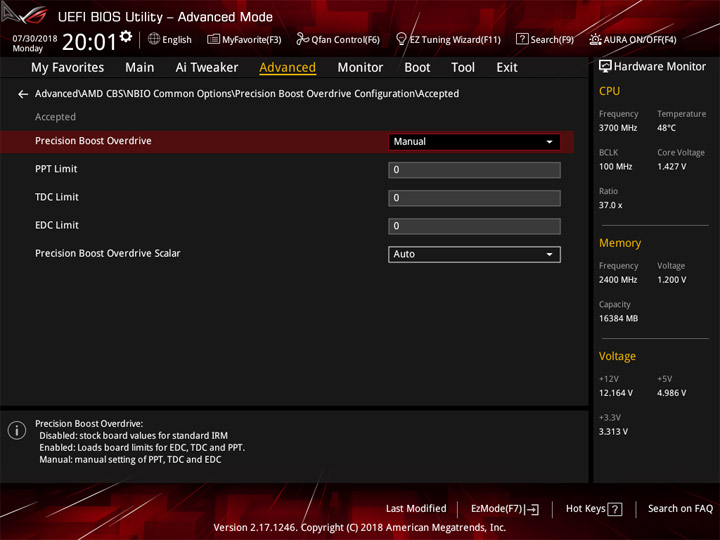Open the Main tab
Viewport: 720px width, 540px height.
point(140,68)
